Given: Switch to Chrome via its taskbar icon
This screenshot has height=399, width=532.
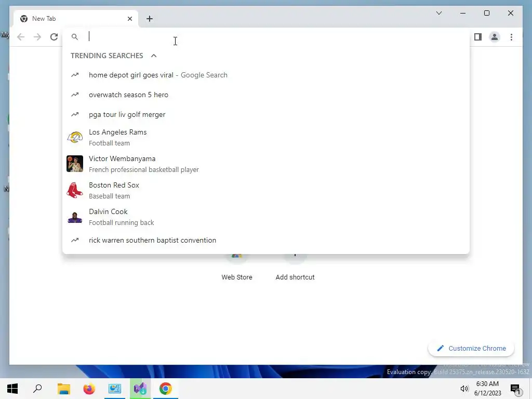Looking at the screenshot, I should [166, 389].
